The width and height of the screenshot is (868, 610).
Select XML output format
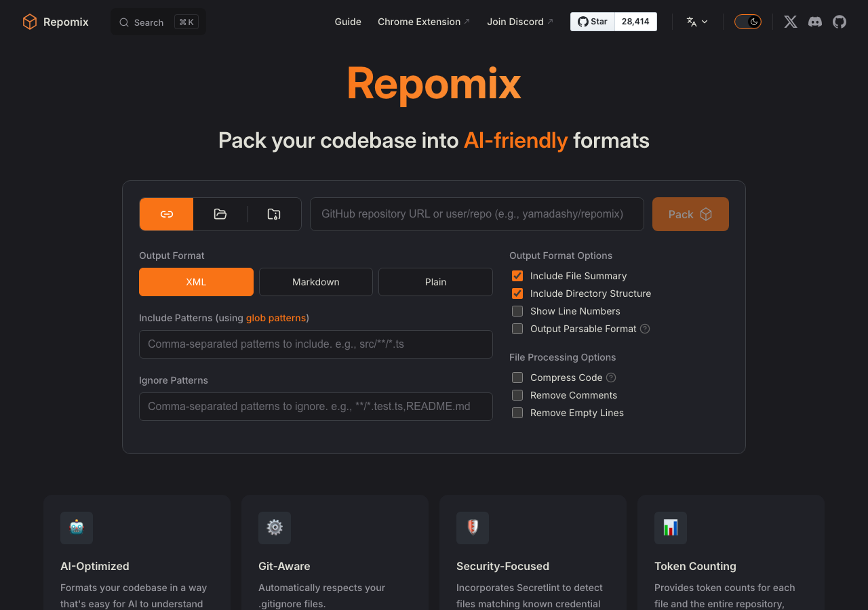(196, 282)
